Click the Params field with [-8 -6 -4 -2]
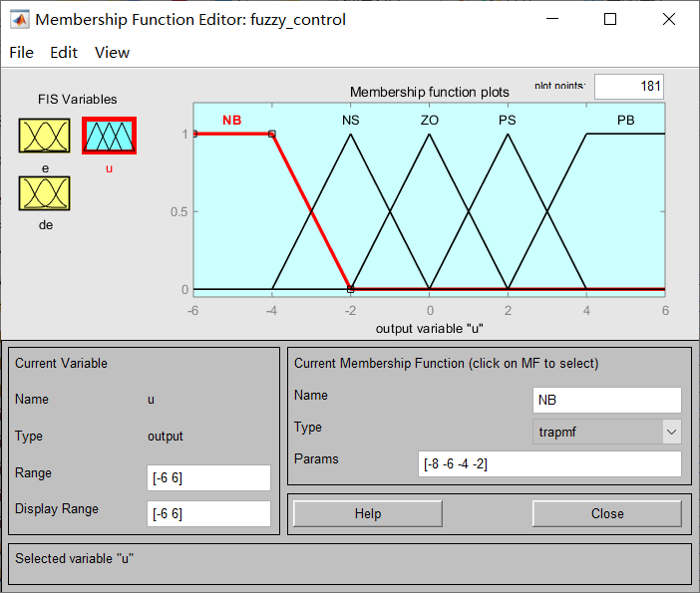The image size is (700, 593). 549,464
